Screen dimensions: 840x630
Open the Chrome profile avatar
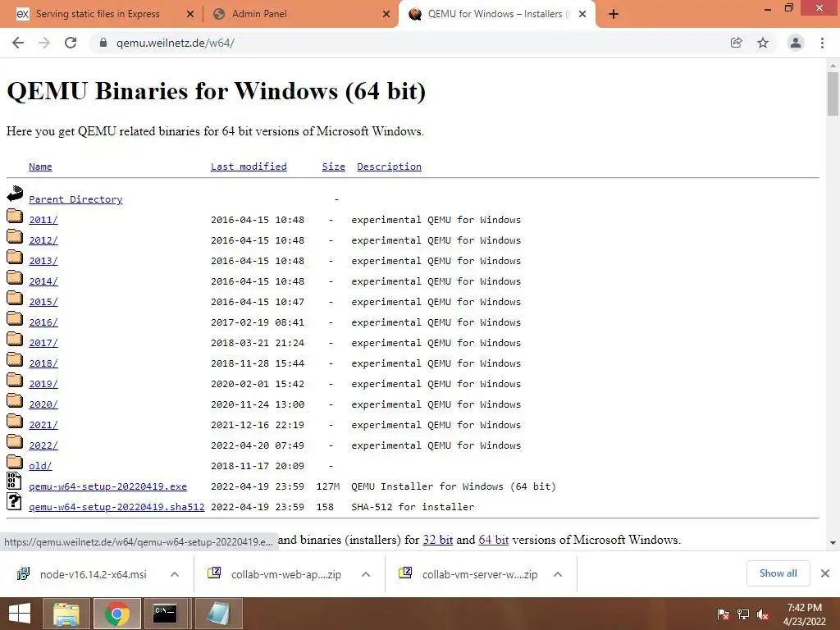pyautogui.click(x=796, y=43)
